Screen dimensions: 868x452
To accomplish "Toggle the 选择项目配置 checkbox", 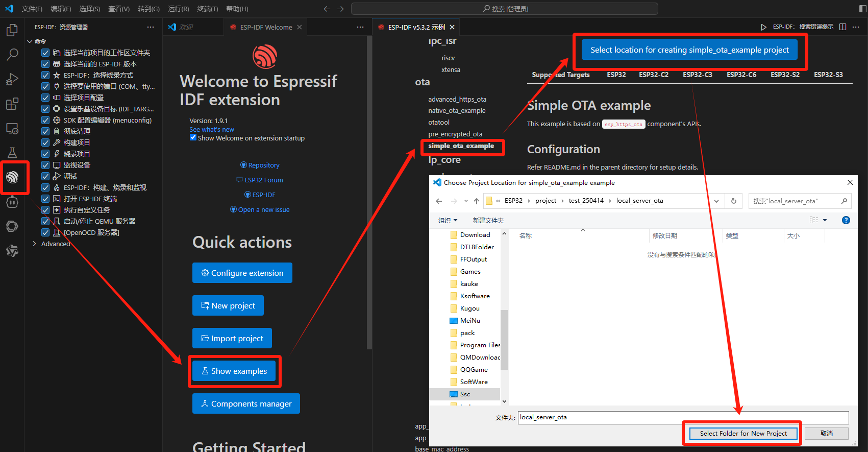I will (x=45, y=98).
